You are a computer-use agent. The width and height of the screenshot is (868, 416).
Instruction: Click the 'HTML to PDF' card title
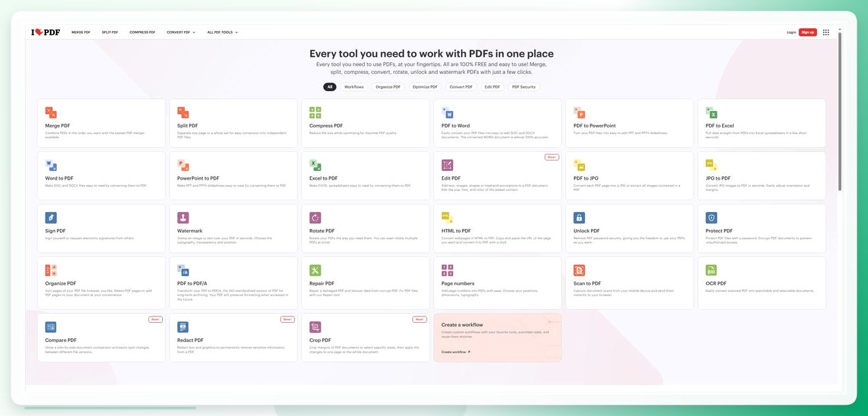coord(456,231)
